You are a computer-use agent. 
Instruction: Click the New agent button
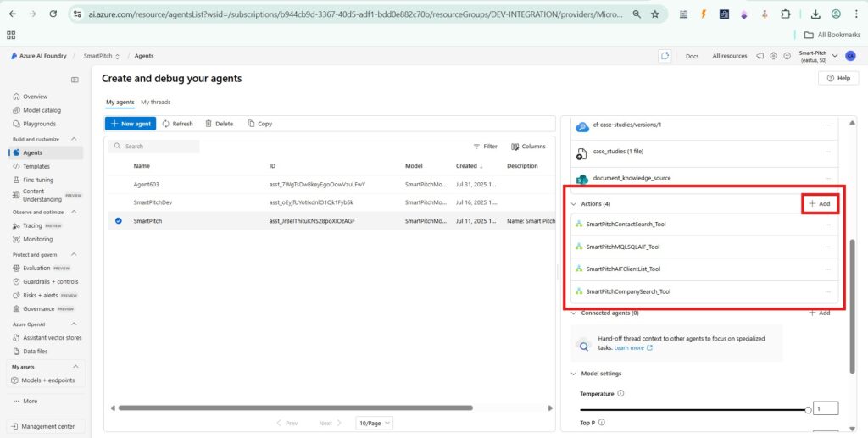(131, 124)
